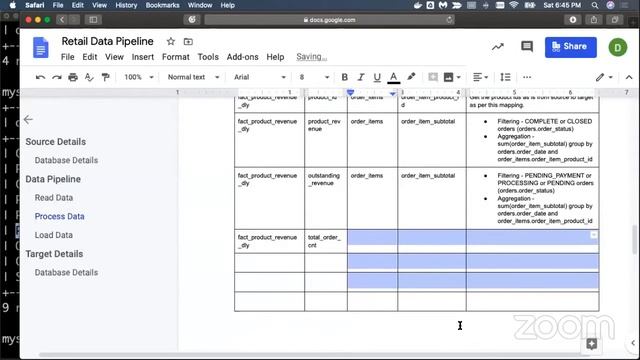Star the Retail Data Pipeline document
640x360 pixels.
pyautogui.click(x=171, y=41)
